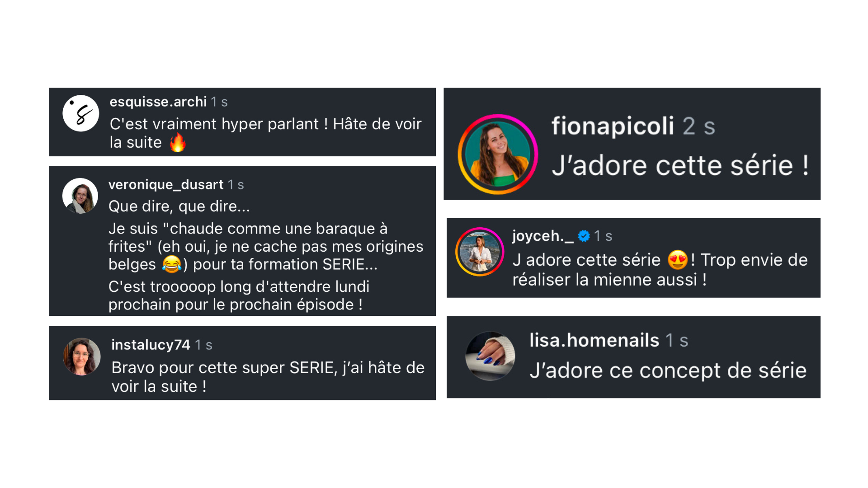This screenshot has width=868, height=488.
Task: Open fionapicoli's story ring avatar
Action: pos(498,154)
